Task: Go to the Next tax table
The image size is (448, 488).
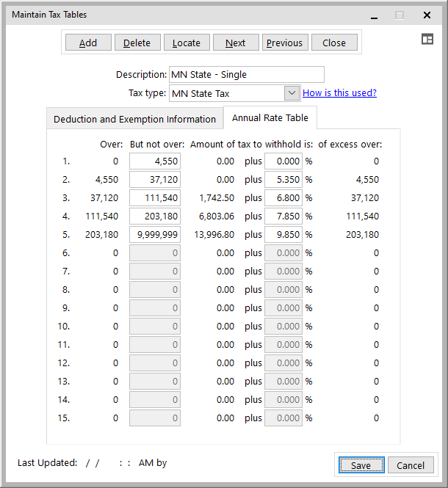Action: (236, 43)
